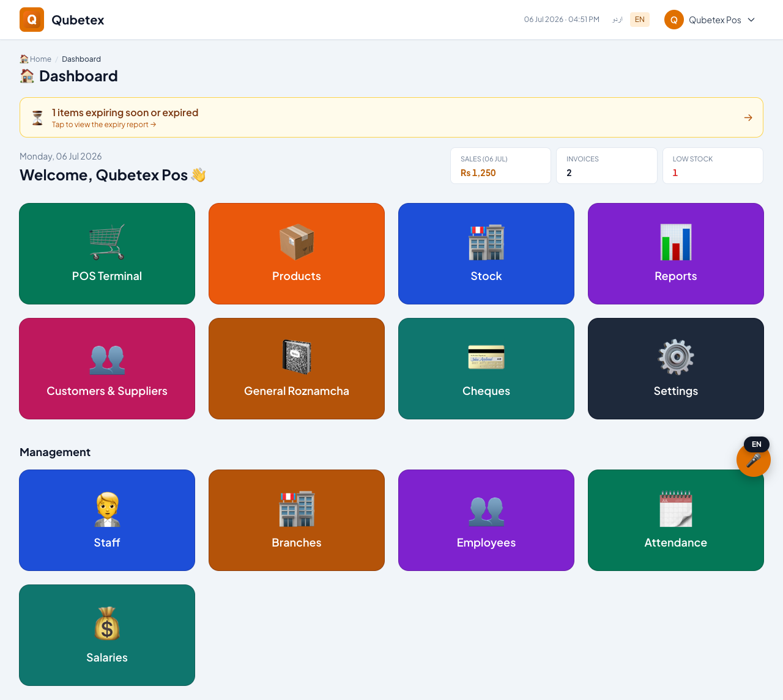Open the General Roznamcha notebook tile

[297, 369]
